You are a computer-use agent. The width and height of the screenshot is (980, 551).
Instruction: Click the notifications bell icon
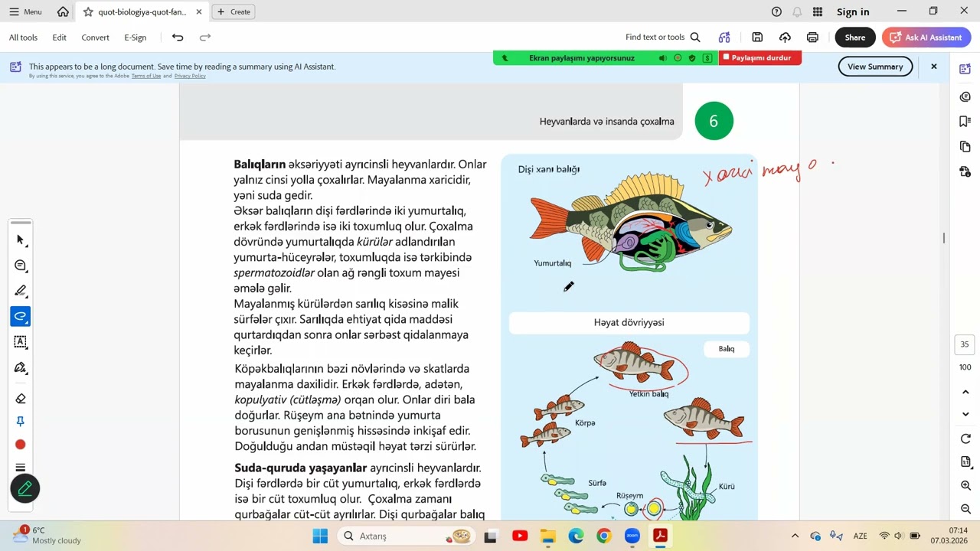coord(797,11)
